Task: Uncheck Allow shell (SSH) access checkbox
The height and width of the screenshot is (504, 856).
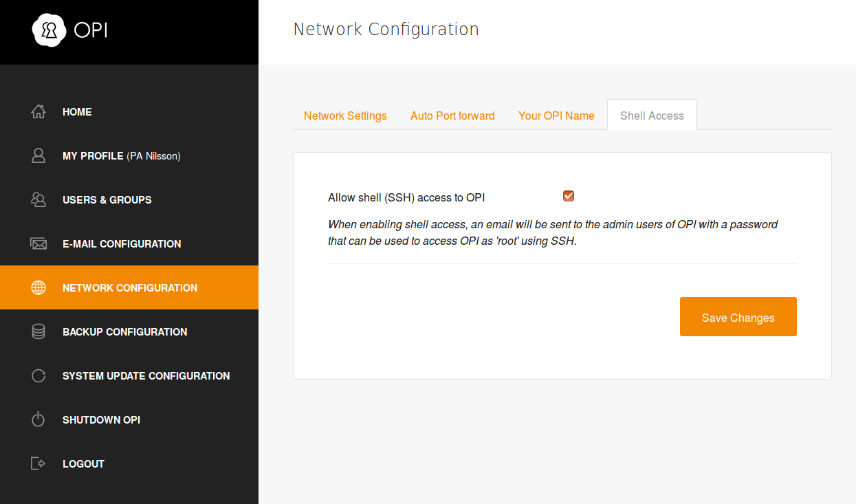Action: [569, 196]
